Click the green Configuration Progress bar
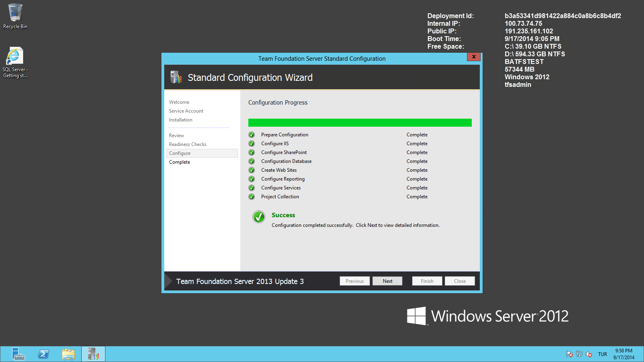The image size is (644, 362). (x=360, y=123)
